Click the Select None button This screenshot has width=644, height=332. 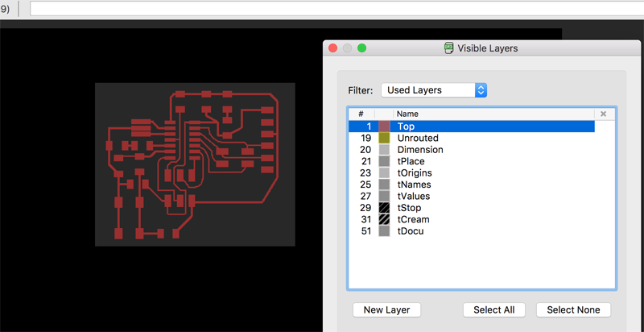(573, 309)
